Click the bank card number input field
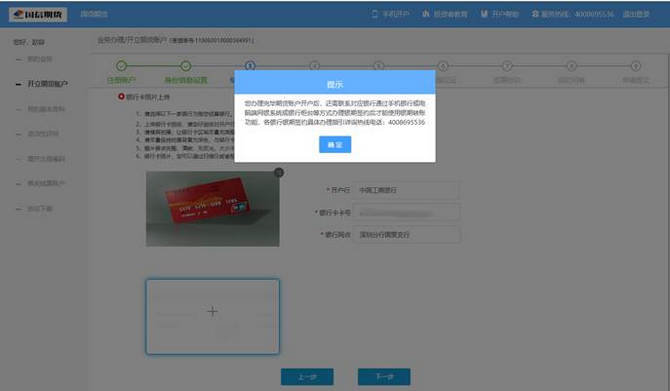Viewport: 670px width, 391px height. point(406,212)
